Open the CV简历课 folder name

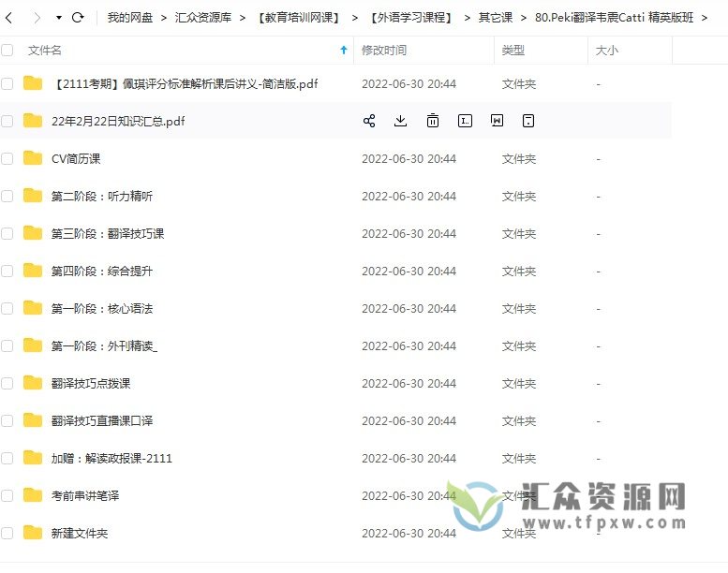(76, 158)
